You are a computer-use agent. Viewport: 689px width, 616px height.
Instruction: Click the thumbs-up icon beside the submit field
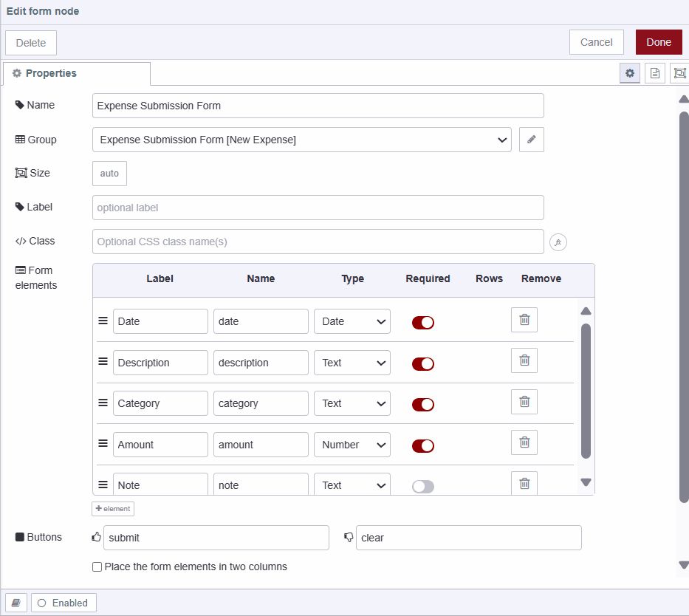coord(95,537)
